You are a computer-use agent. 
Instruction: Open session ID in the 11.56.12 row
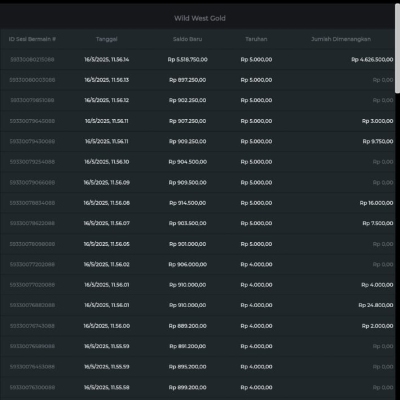pos(32,100)
